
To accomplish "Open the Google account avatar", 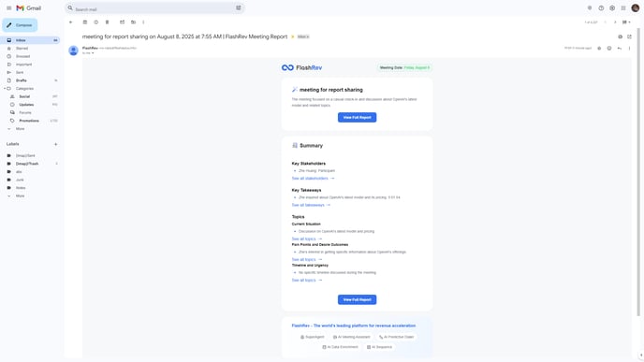I will point(635,8).
